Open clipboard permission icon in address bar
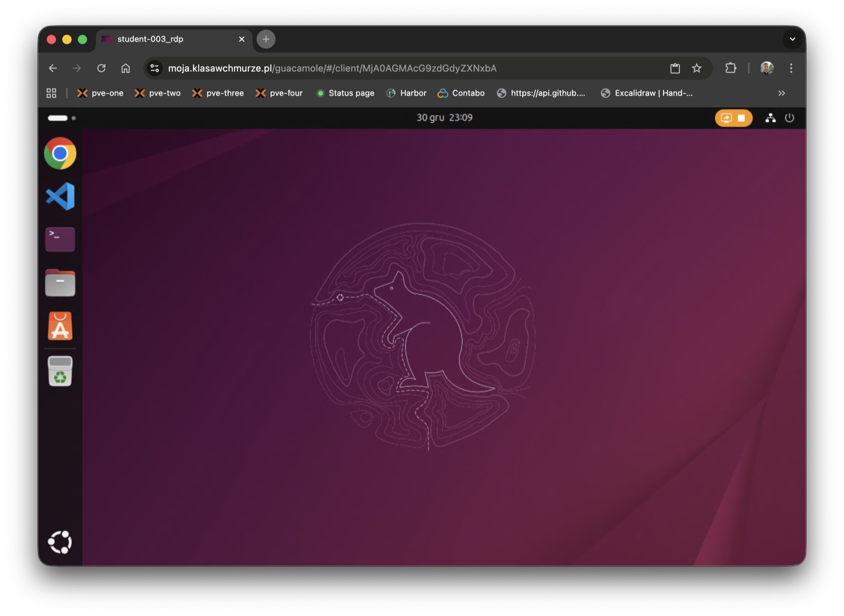Image resolution: width=844 pixels, height=616 pixels. (x=675, y=68)
